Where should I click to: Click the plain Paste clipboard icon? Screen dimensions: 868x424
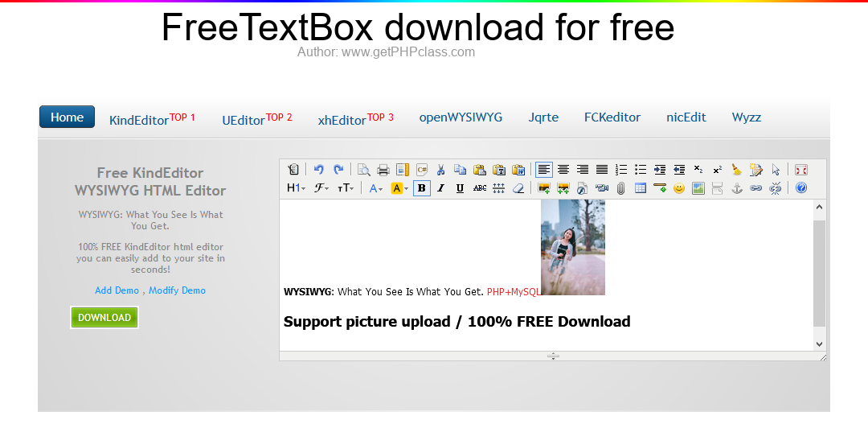click(x=479, y=170)
